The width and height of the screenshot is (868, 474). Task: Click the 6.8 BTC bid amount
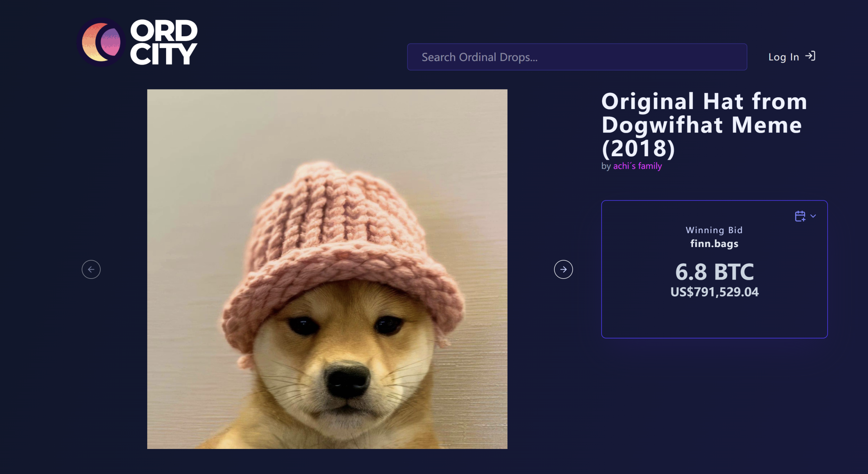point(714,272)
